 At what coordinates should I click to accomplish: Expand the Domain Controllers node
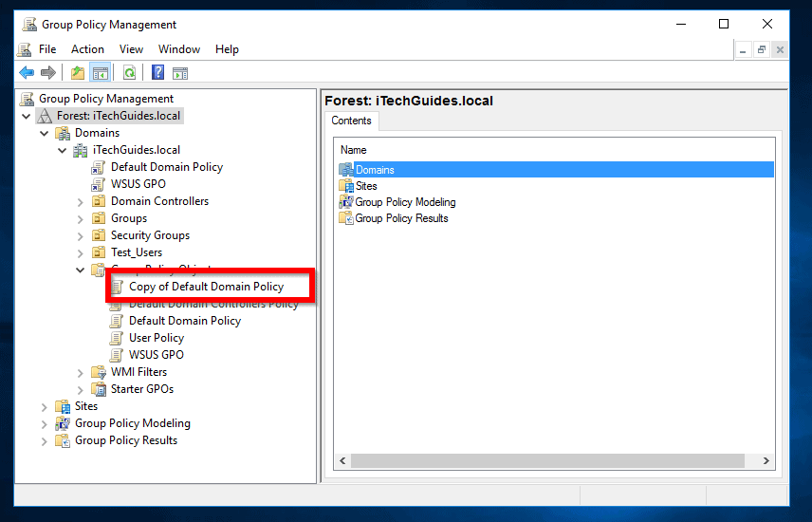pyautogui.click(x=81, y=202)
